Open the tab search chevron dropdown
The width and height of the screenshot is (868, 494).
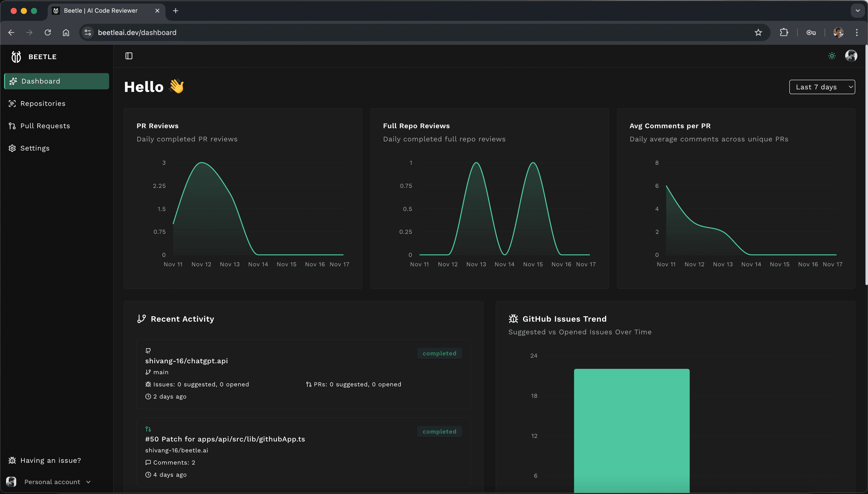[x=858, y=11]
